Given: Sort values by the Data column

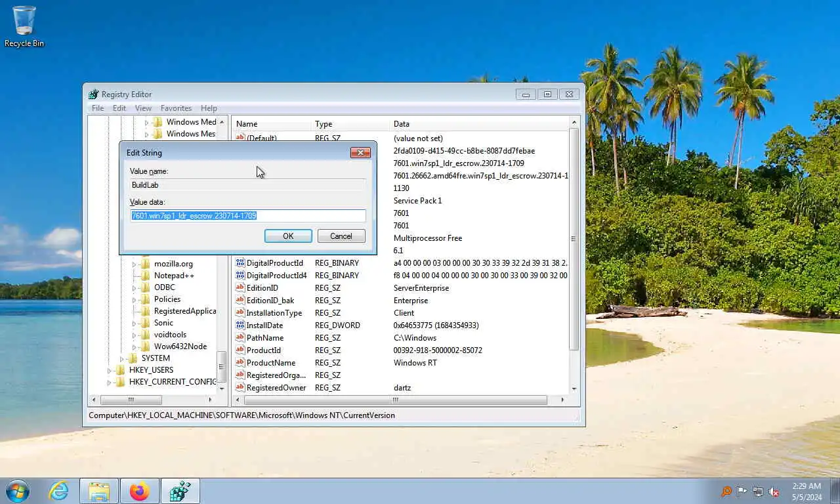Looking at the screenshot, I should (479, 124).
